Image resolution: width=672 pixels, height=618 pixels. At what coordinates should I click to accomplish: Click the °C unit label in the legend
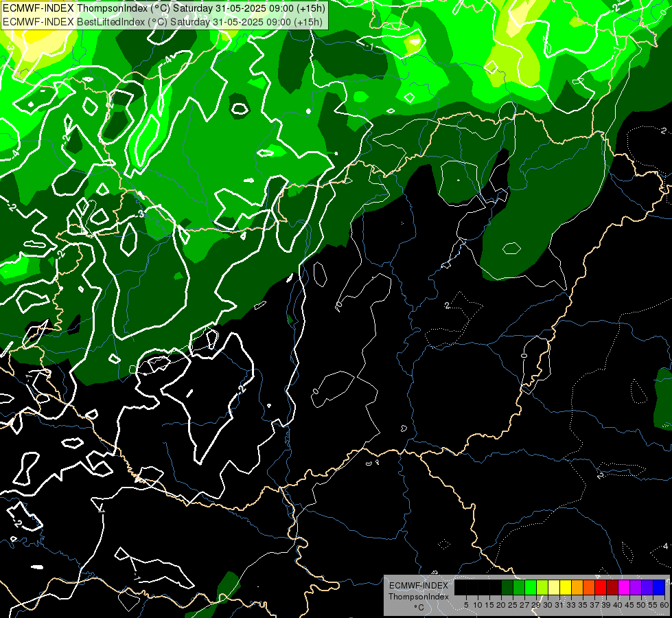(x=419, y=608)
